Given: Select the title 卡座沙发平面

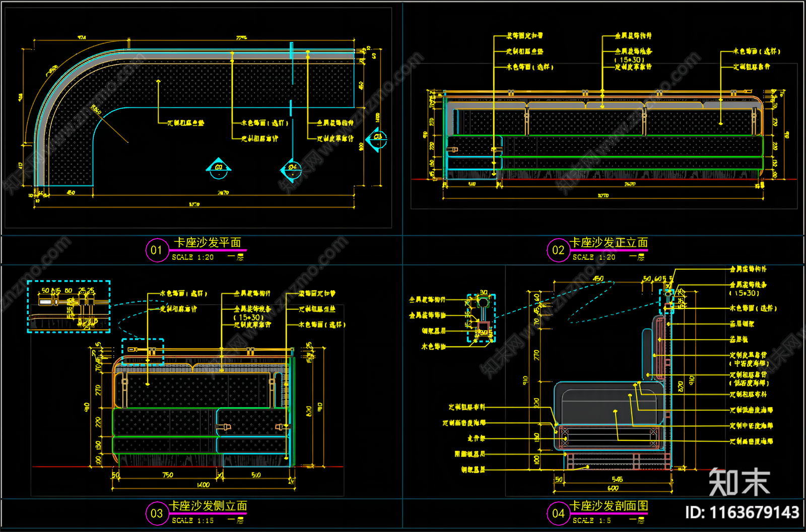Looking at the screenshot, I should point(208,243).
